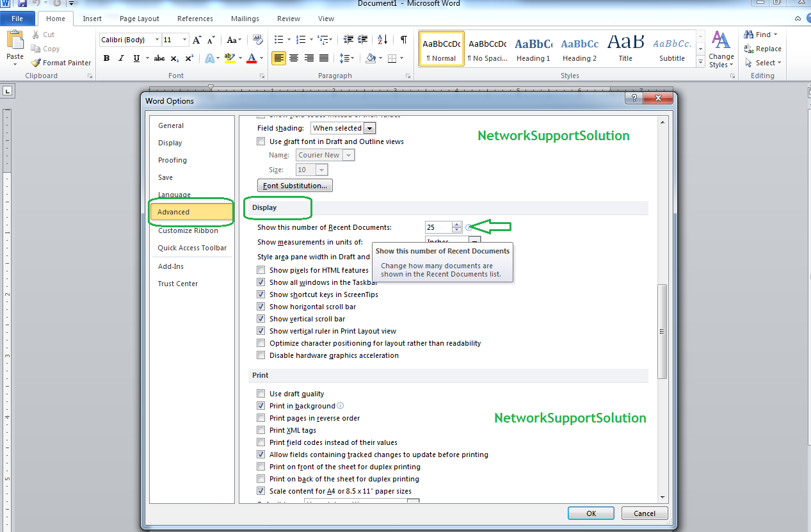Viewport: 811px width, 532px height.
Task: Click Align Text Left icon
Action: tap(278, 58)
